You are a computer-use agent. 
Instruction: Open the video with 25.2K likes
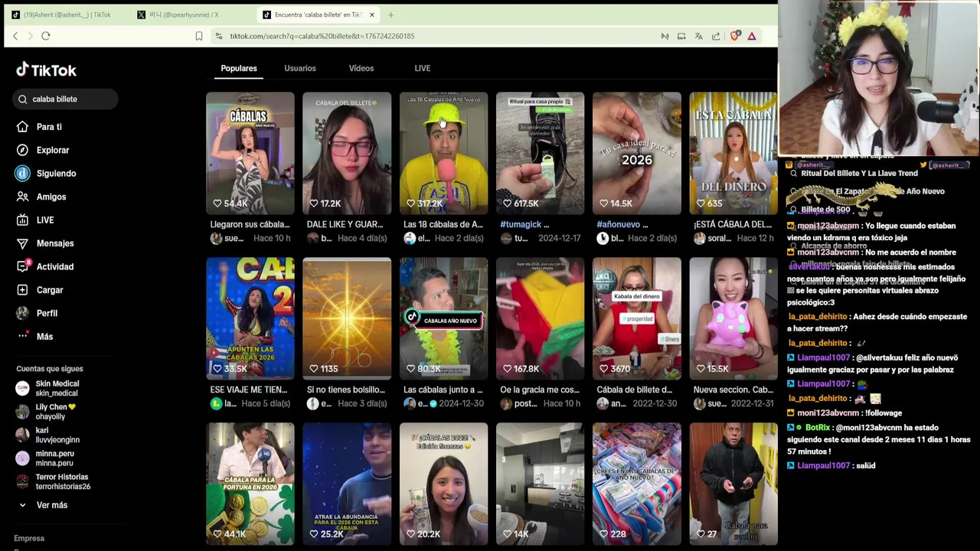click(x=346, y=484)
